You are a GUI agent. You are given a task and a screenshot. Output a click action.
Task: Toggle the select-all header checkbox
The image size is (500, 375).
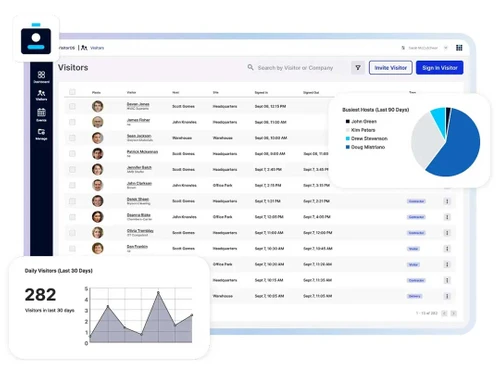coord(72,92)
